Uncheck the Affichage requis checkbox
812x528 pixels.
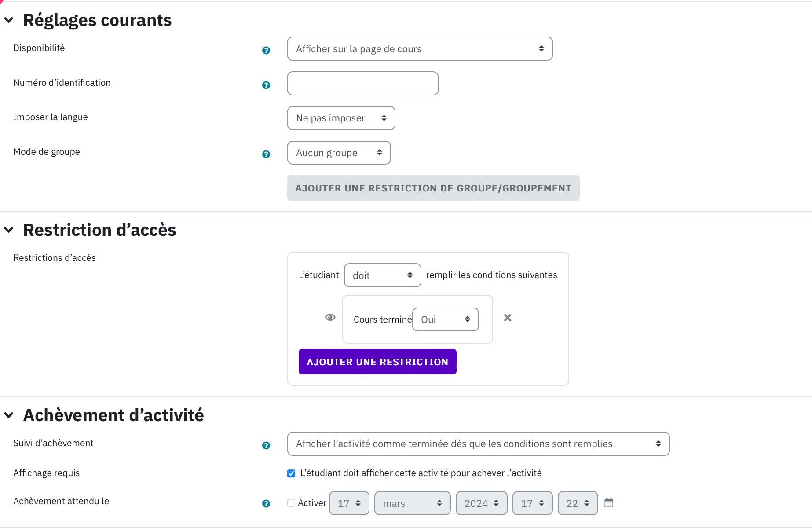pos(291,473)
